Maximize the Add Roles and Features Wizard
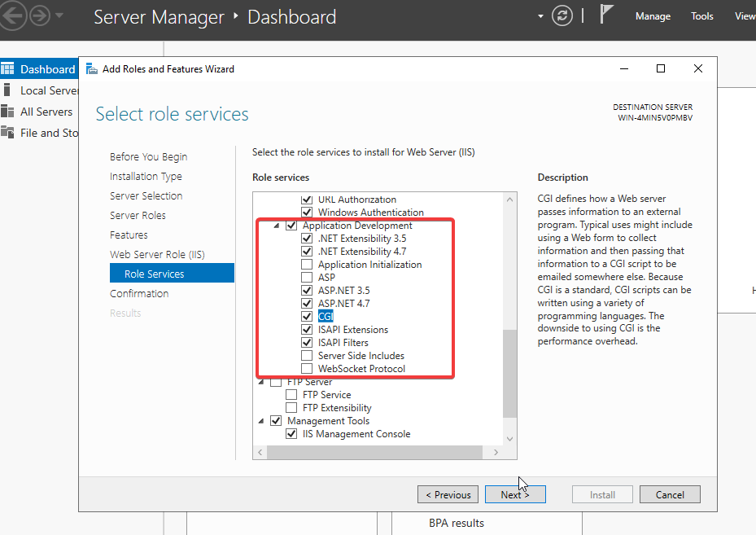The image size is (756, 535). (661, 69)
